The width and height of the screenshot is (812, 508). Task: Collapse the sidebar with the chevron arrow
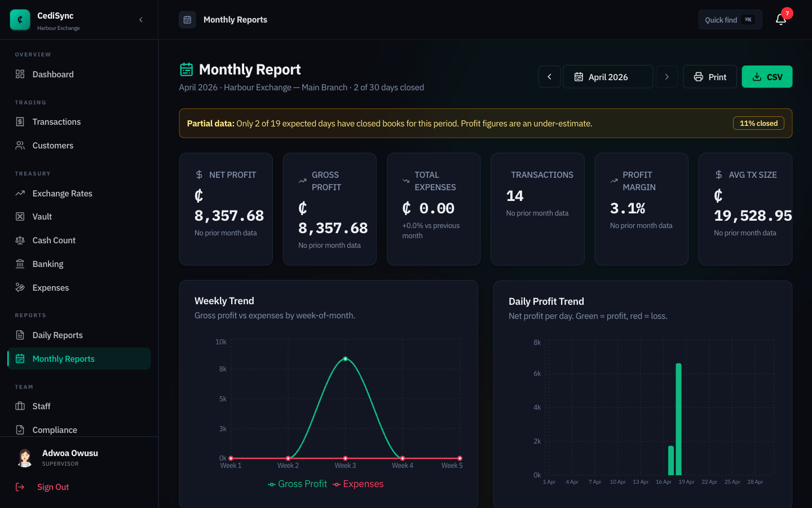pos(141,19)
